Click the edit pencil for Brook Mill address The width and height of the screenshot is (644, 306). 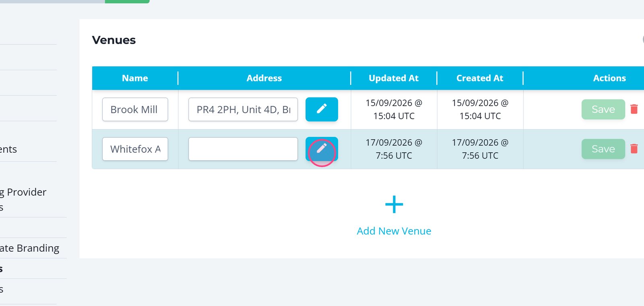click(322, 110)
